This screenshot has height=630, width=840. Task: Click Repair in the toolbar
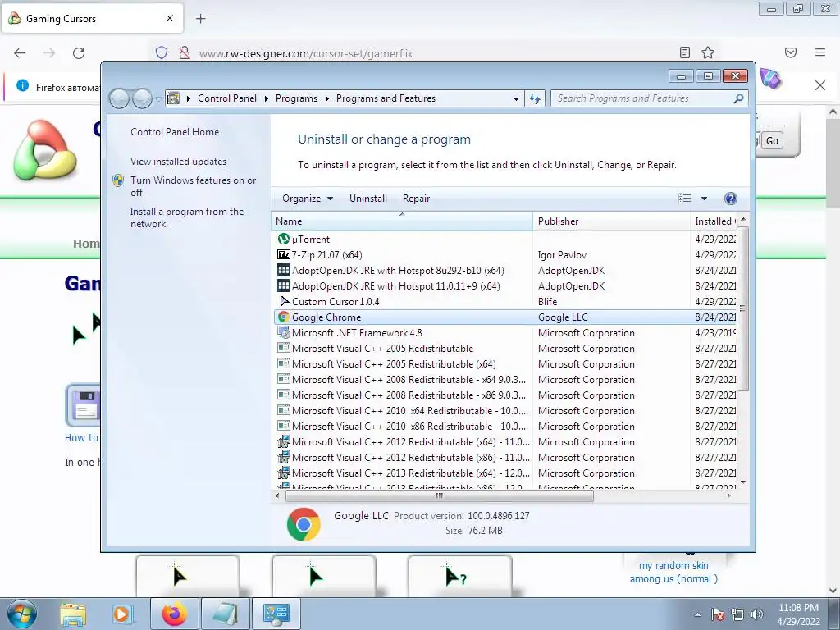(x=416, y=199)
